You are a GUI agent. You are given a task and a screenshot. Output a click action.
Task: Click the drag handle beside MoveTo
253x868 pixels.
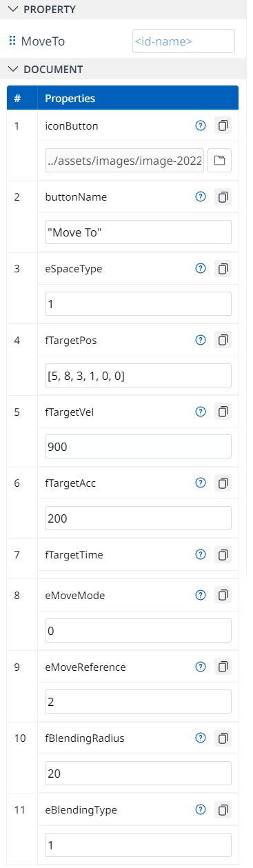click(x=12, y=41)
